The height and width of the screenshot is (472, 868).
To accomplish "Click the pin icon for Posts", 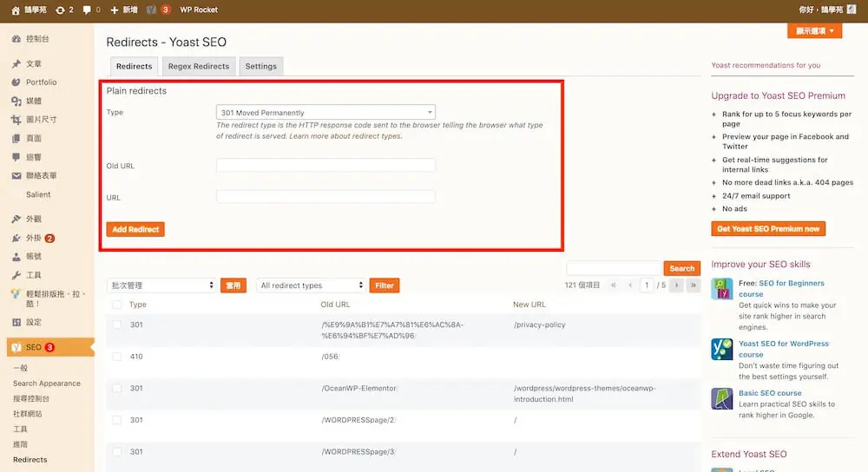I will coord(16,63).
